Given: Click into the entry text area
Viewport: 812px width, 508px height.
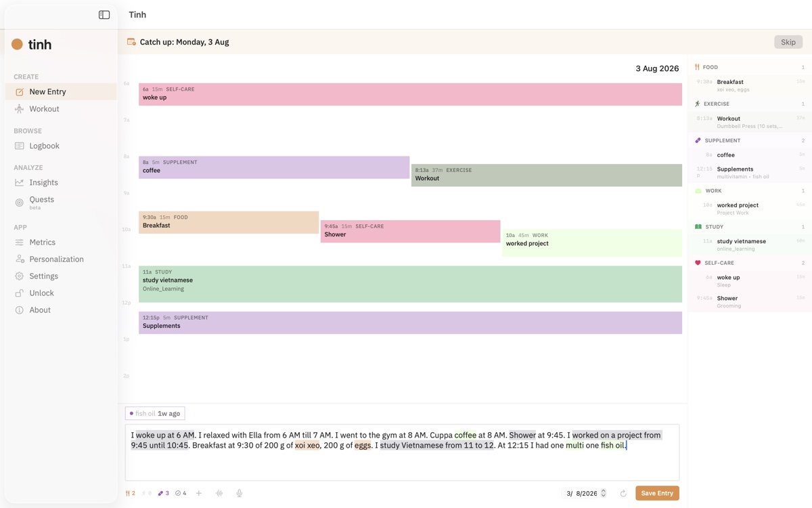Looking at the screenshot, I should pyautogui.click(x=402, y=452).
